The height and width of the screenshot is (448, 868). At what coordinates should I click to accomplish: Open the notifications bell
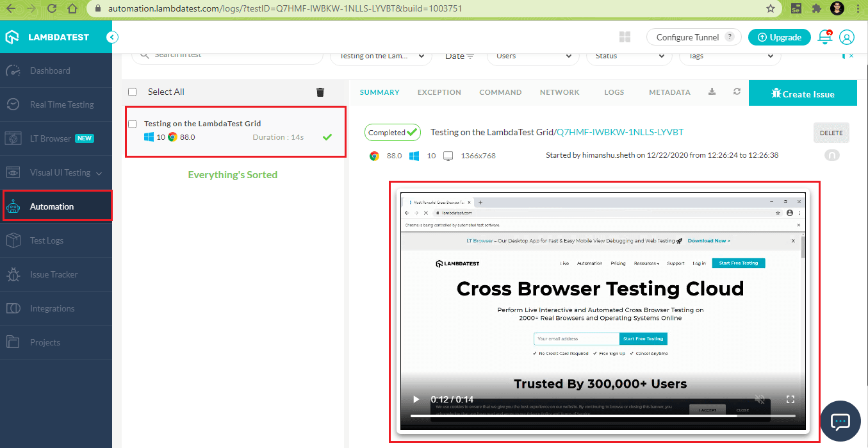pos(825,37)
